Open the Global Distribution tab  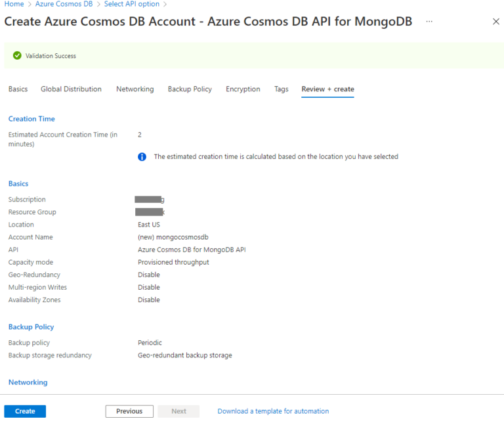(x=71, y=89)
